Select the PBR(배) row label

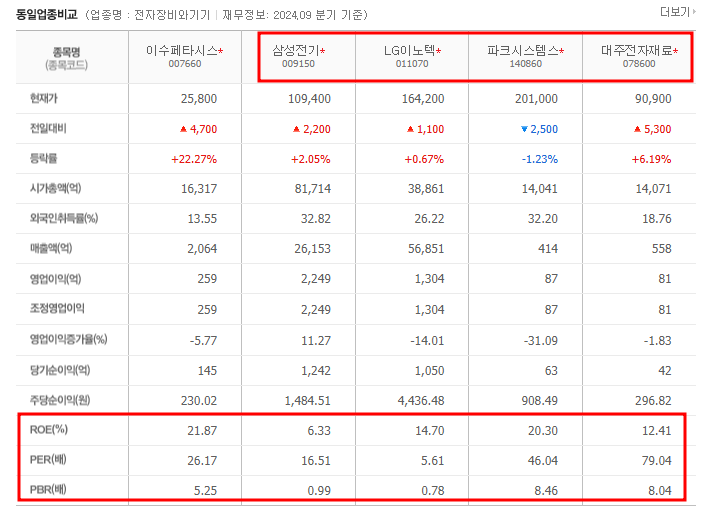tap(48, 490)
